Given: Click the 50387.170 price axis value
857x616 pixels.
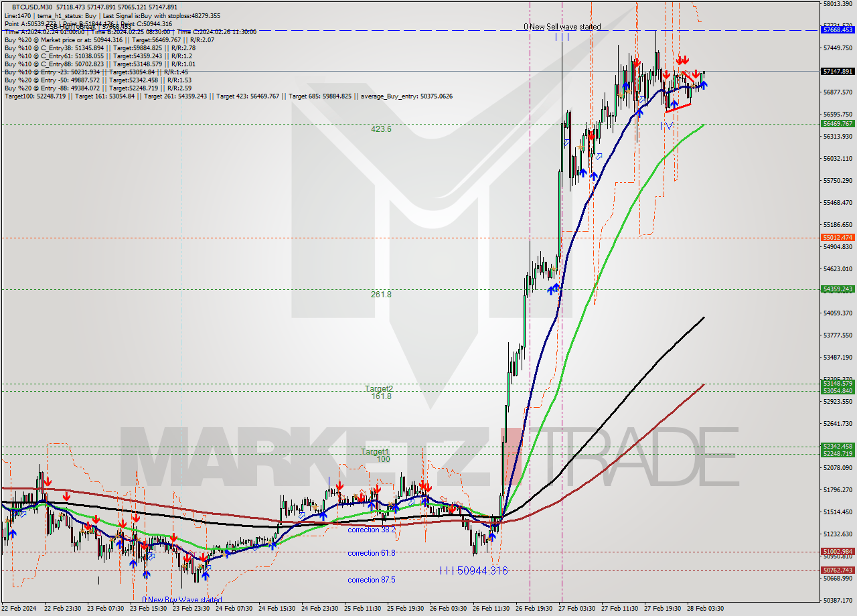Looking at the screenshot, I should 838,601.
